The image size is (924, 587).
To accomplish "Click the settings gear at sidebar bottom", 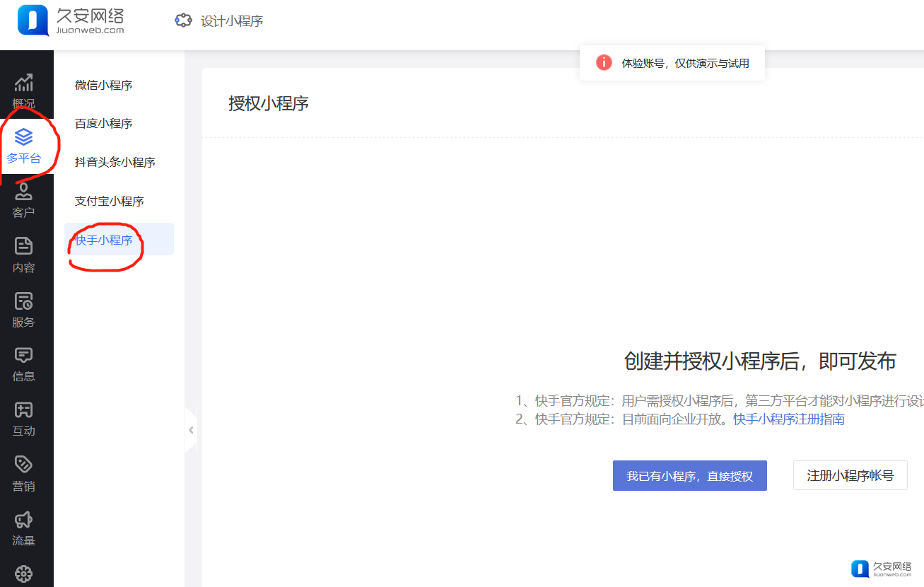I will (x=24, y=574).
